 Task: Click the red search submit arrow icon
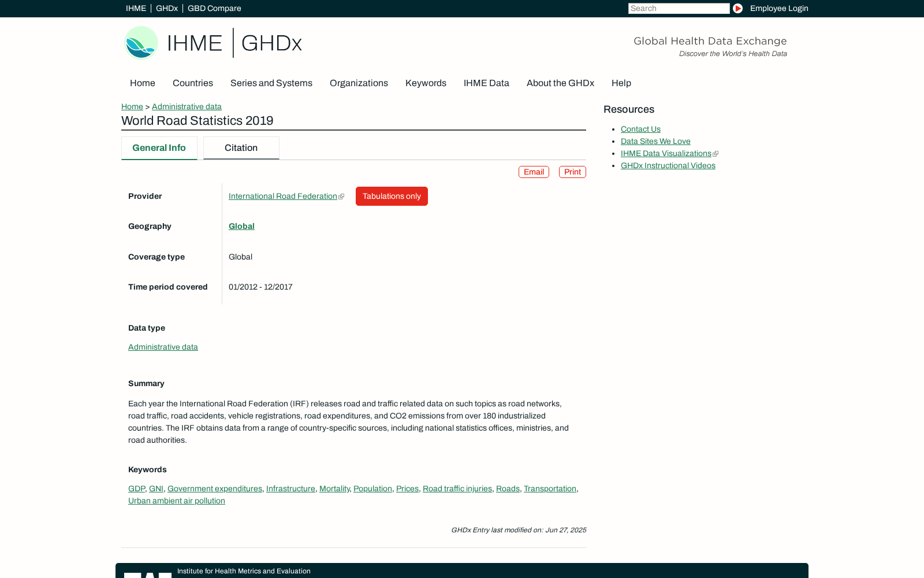point(737,8)
